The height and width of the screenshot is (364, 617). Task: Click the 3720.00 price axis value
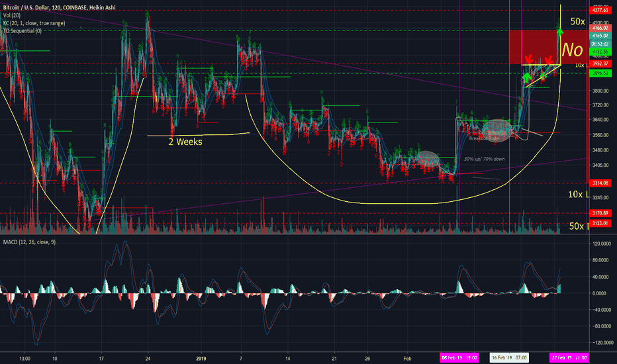600,105
